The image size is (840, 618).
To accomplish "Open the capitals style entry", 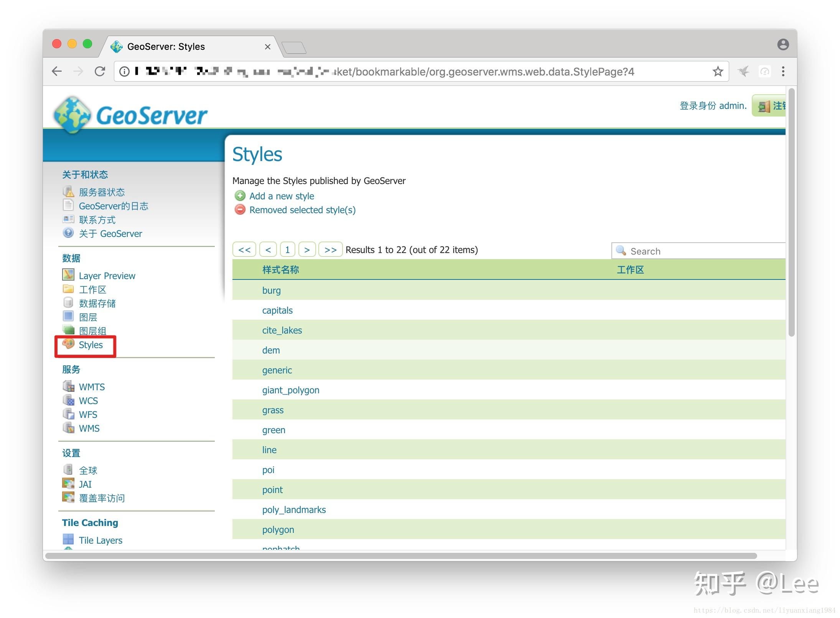I will click(277, 310).
